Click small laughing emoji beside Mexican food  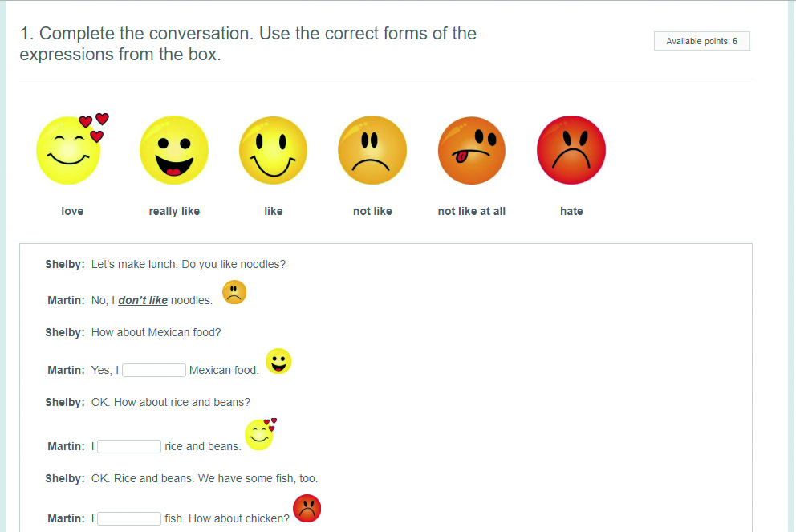tap(278, 361)
